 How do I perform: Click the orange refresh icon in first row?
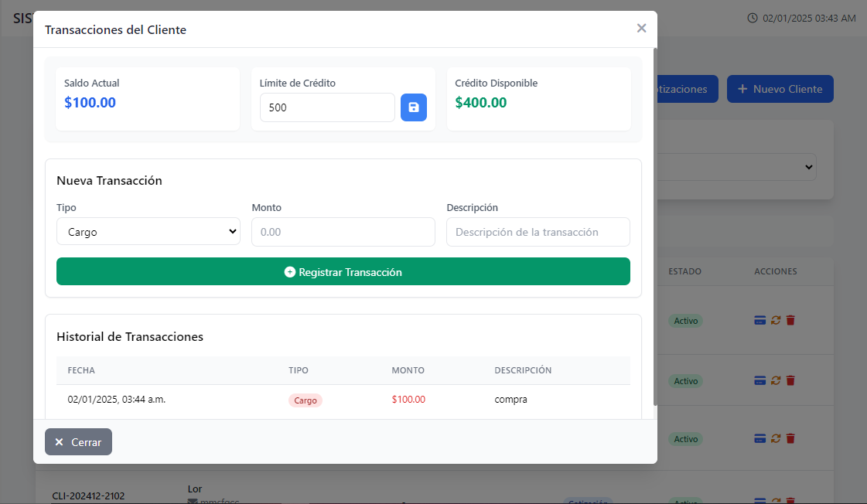point(776,320)
